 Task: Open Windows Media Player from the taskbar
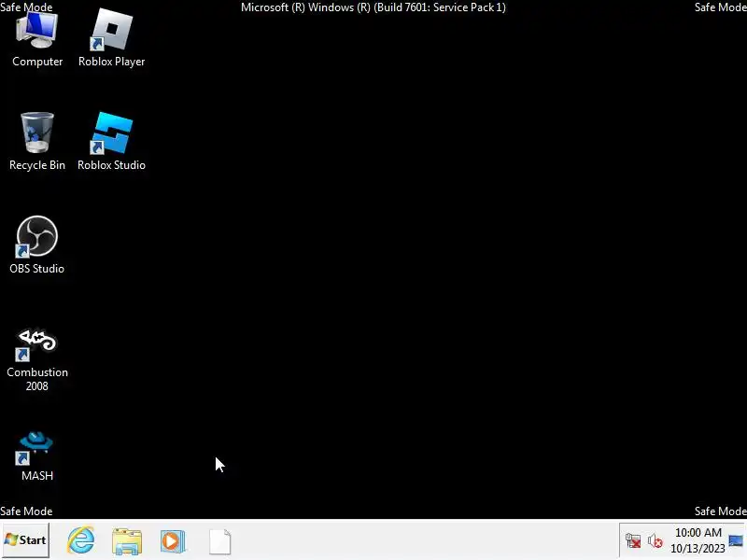pos(173,541)
